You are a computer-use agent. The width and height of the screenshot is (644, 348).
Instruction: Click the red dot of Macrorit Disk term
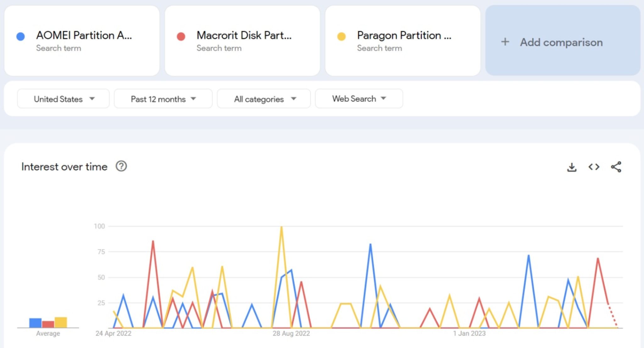coord(181,36)
